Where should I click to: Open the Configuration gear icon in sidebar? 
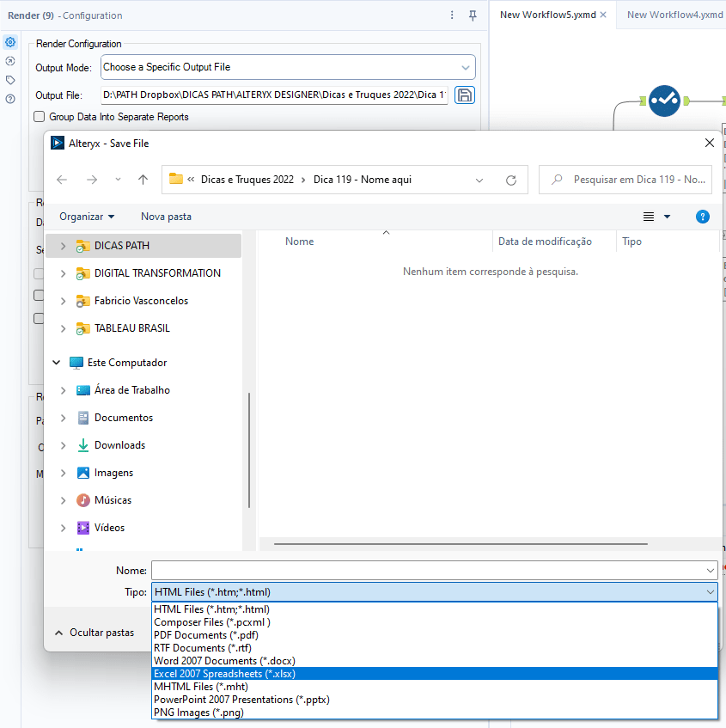point(10,42)
